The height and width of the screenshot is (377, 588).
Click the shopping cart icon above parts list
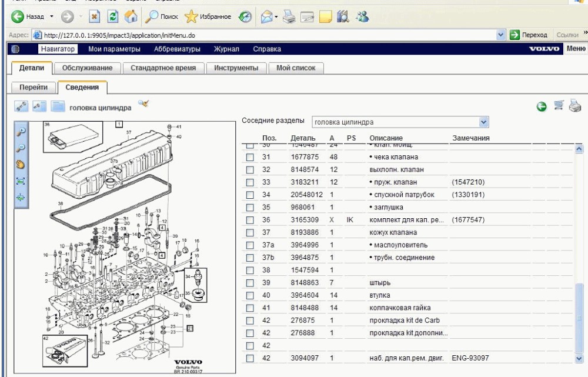tap(559, 105)
